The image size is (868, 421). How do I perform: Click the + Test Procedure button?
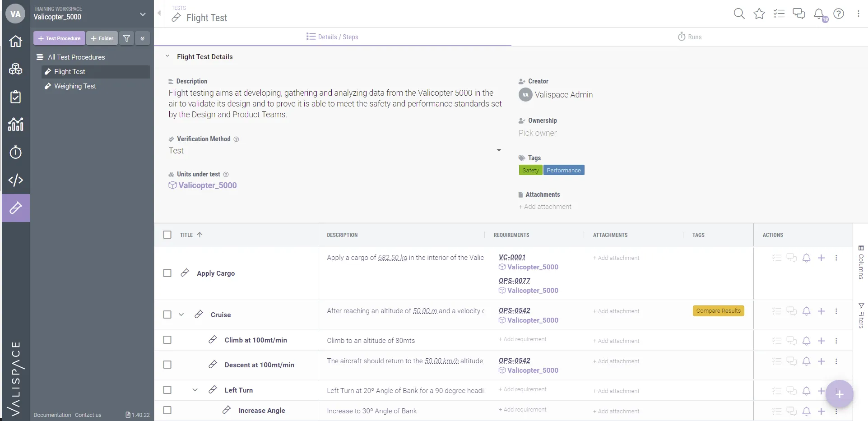click(x=59, y=38)
